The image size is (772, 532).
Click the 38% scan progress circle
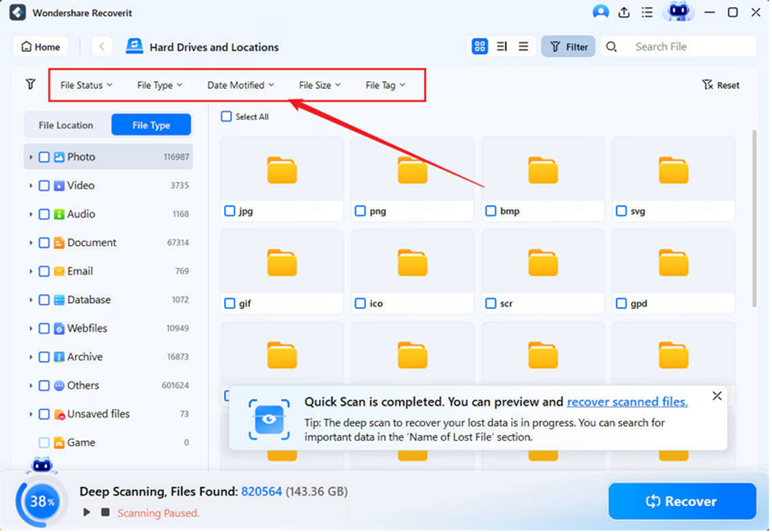[41, 503]
